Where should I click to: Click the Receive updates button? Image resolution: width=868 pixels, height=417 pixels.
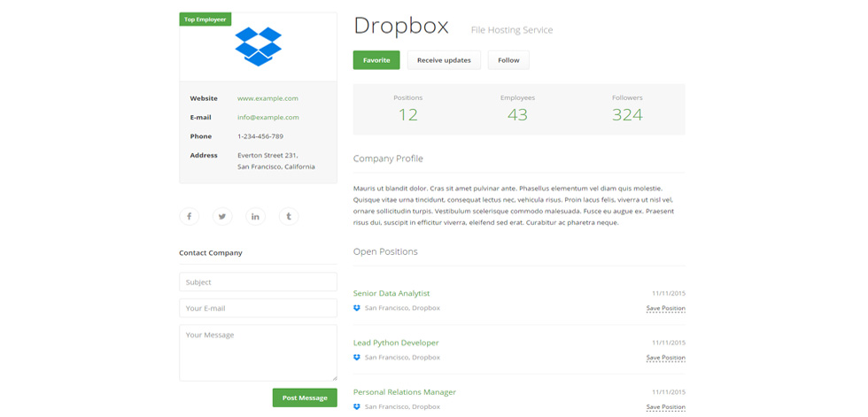click(444, 60)
